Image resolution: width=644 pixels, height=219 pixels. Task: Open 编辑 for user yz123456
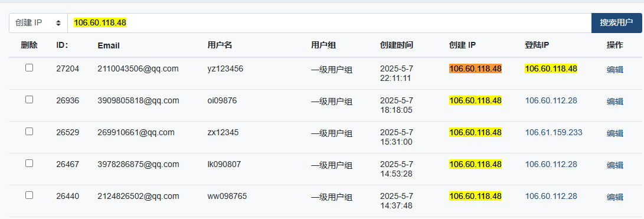[615, 70]
